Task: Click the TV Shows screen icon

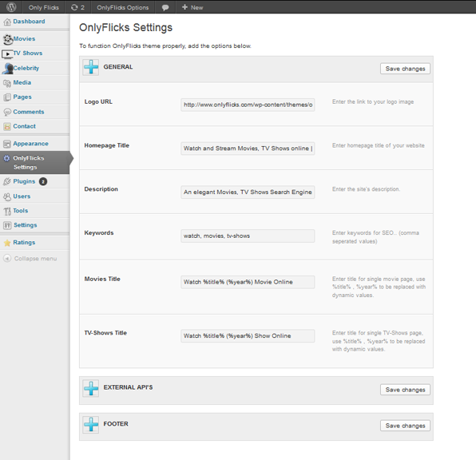Action: [x=7, y=54]
